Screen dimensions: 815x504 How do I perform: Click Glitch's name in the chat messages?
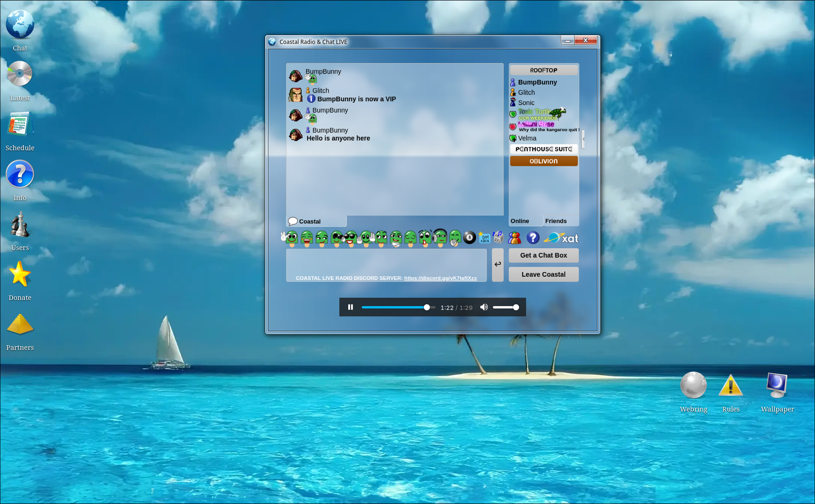321,90
